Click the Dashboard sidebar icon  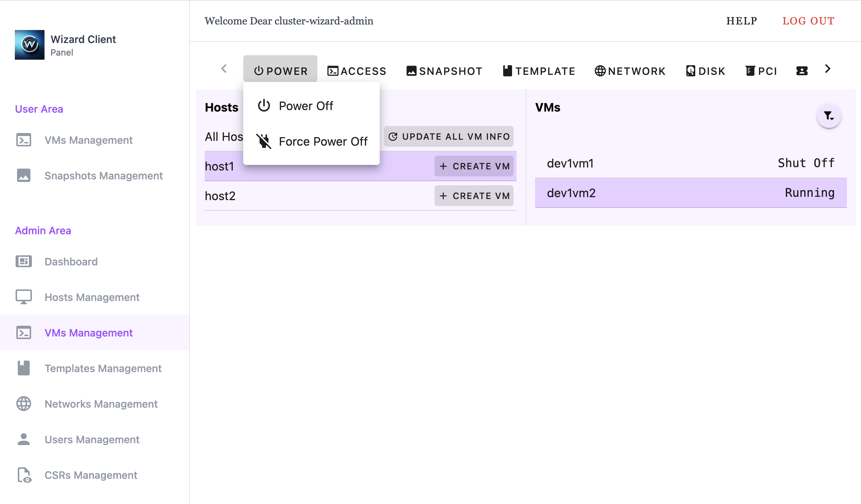(24, 262)
